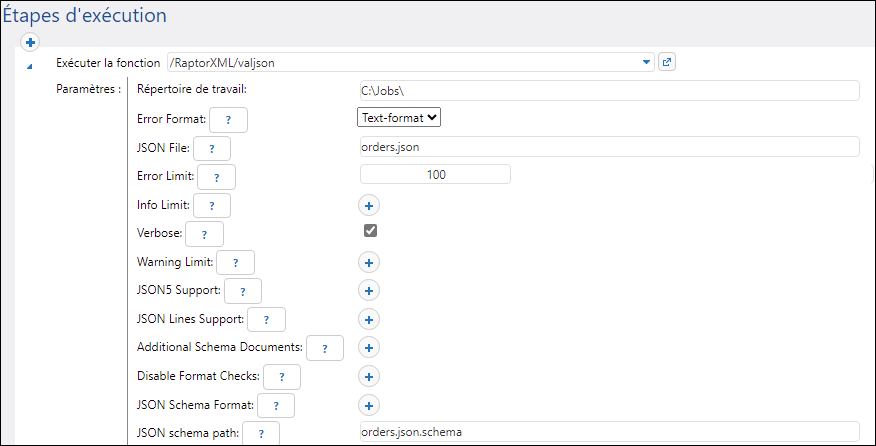Uncheck the Verbose checkbox
Viewport: 876px width, 446px height.
click(x=370, y=231)
